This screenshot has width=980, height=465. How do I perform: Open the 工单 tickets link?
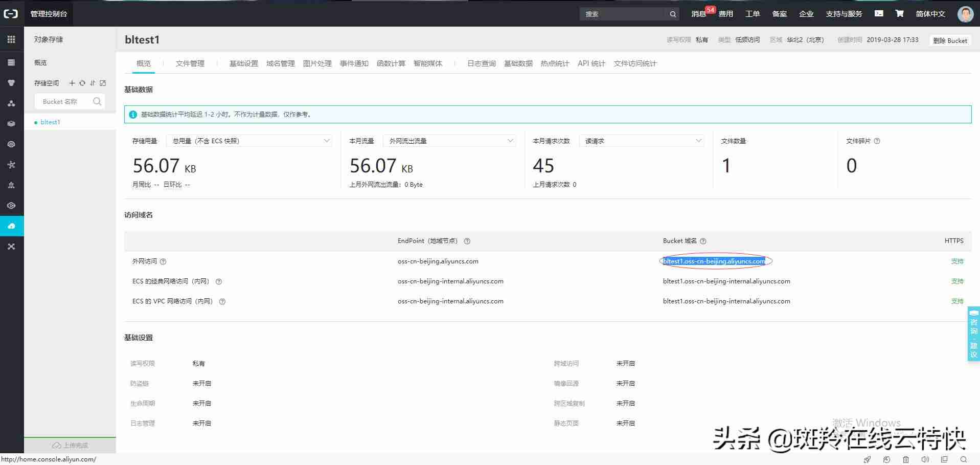click(x=753, y=14)
